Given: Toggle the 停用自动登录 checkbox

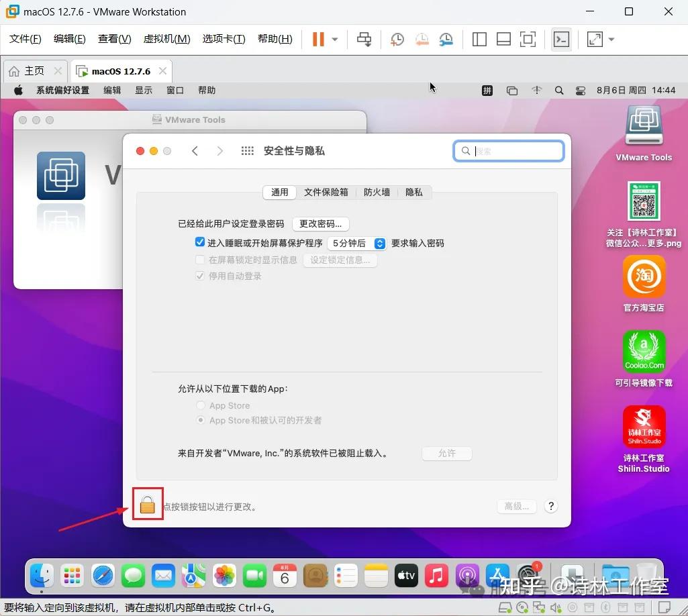Looking at the screenshot, I should click(199, 276).
